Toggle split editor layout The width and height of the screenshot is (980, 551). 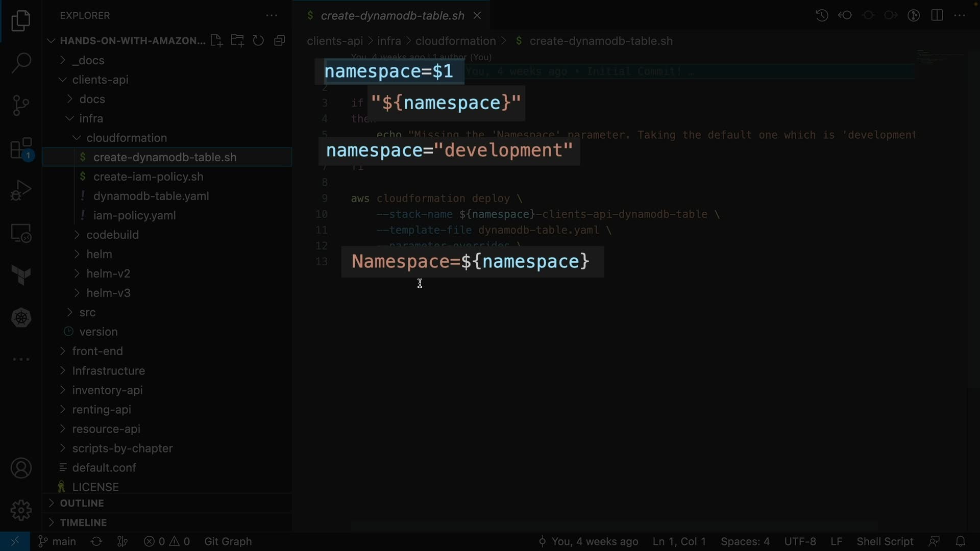click(937, 15)
